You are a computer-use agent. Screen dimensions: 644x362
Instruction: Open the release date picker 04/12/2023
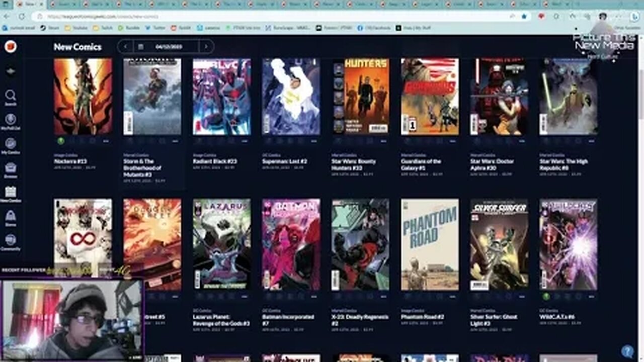pyautogui.click(x=166, y=47)
